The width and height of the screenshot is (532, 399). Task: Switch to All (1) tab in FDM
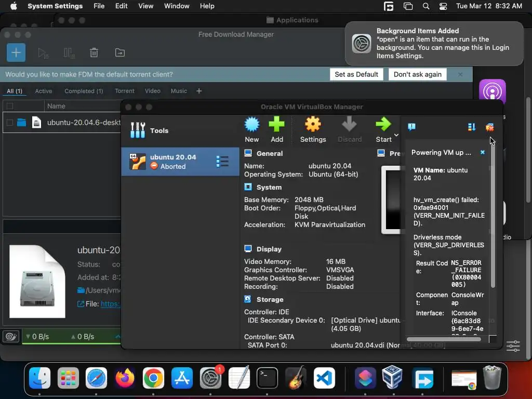(15, 91)
